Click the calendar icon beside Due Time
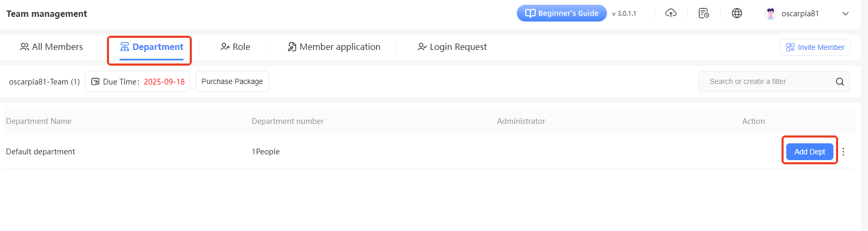The height and width of the screenshot is (231, 868). pyautogui.click(x=95, y=81)
